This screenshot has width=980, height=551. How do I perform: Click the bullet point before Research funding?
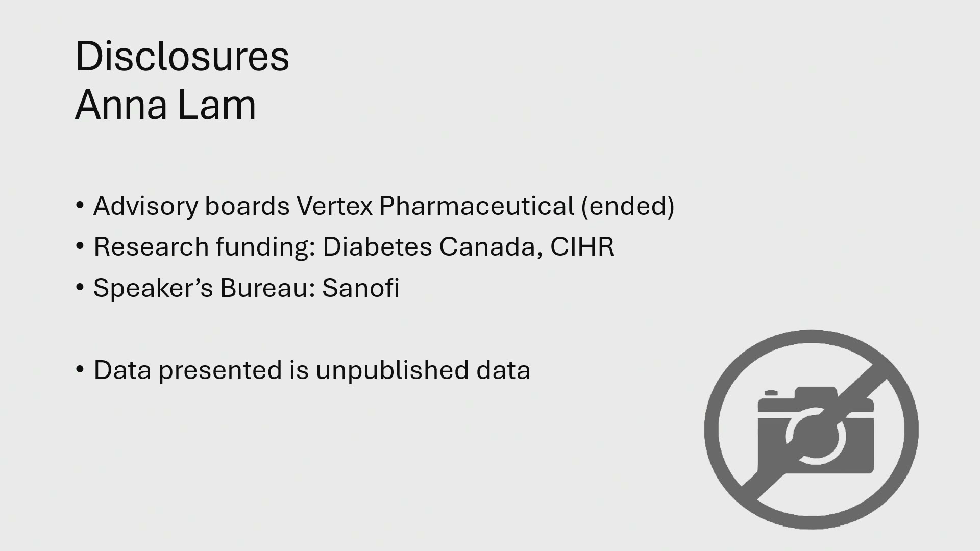[79, 246]
